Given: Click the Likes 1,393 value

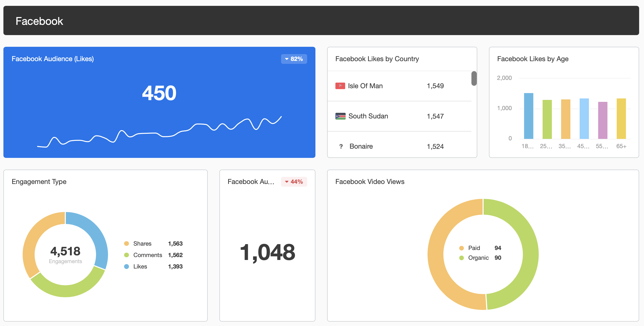Looking at the screenshot, I should point(175,267).
